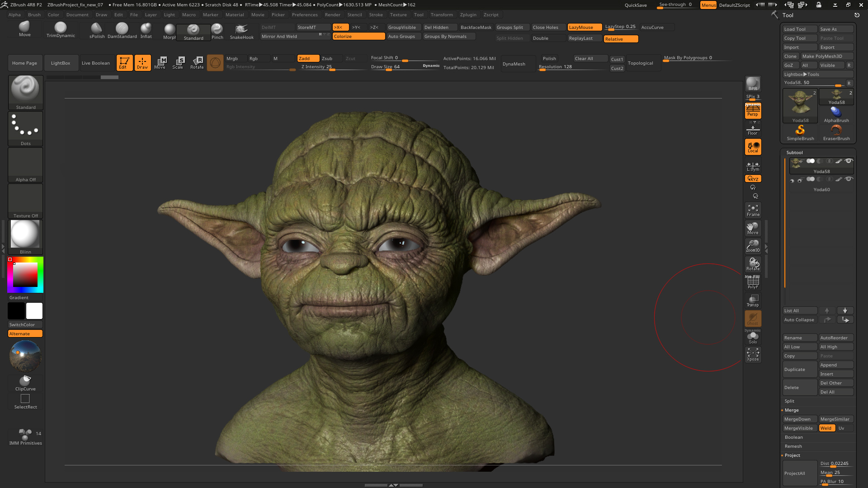Open the Transform menu
Viewport: 868px width, 488px height.
pos(442,14)
